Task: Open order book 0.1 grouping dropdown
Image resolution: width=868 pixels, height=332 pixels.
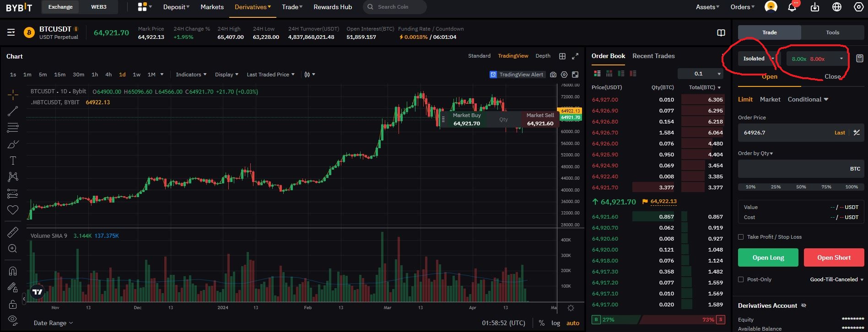Action: (700, 74)
